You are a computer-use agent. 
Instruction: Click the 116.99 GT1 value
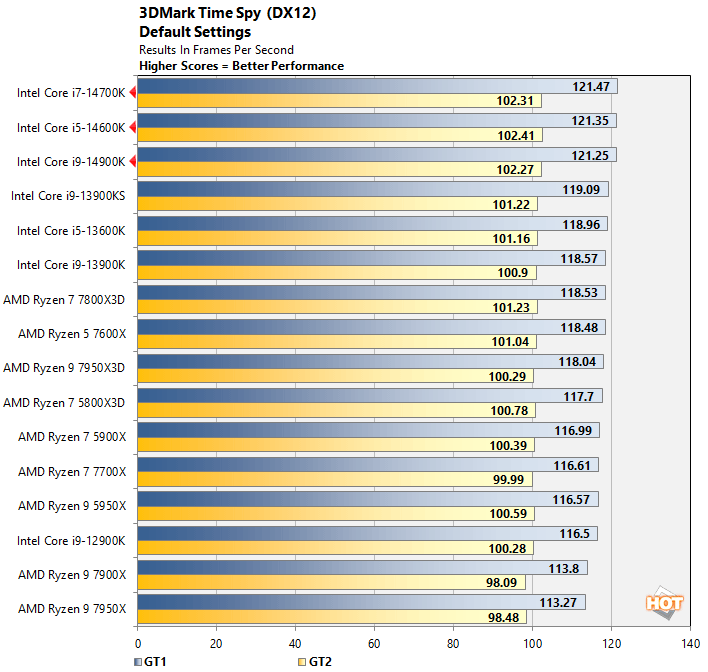[573, 430]
